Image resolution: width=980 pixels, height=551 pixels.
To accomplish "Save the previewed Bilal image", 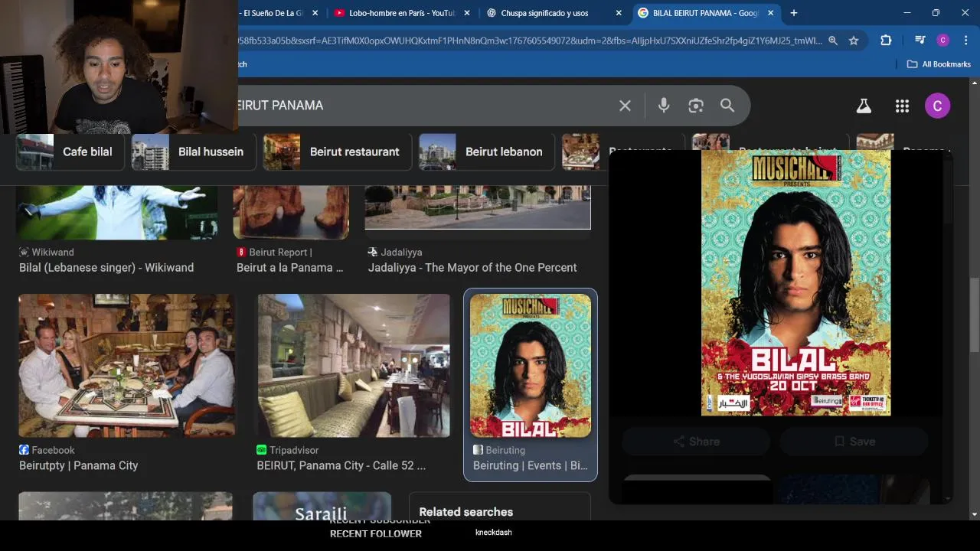I will point(854,442).
